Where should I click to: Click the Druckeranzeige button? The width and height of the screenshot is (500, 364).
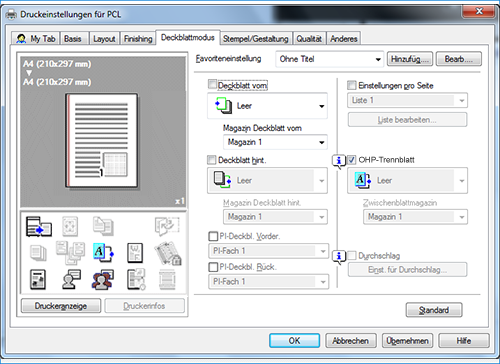61,306
